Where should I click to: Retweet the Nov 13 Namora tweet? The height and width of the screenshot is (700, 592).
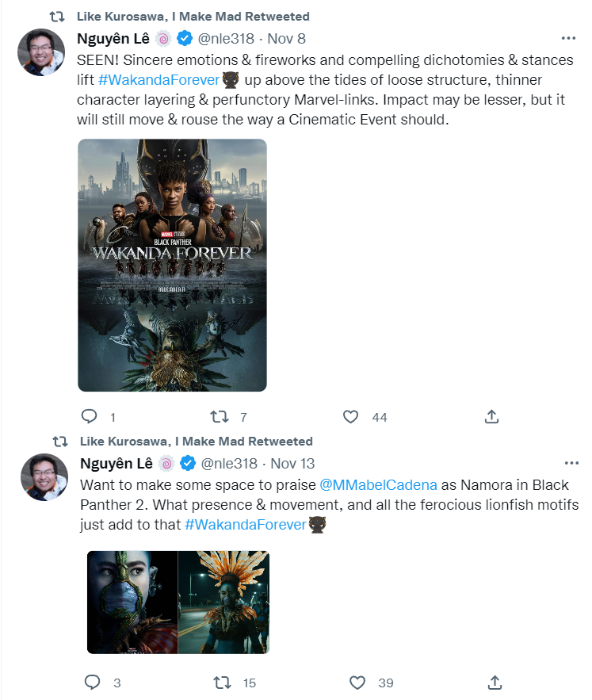tap(223, 682)
